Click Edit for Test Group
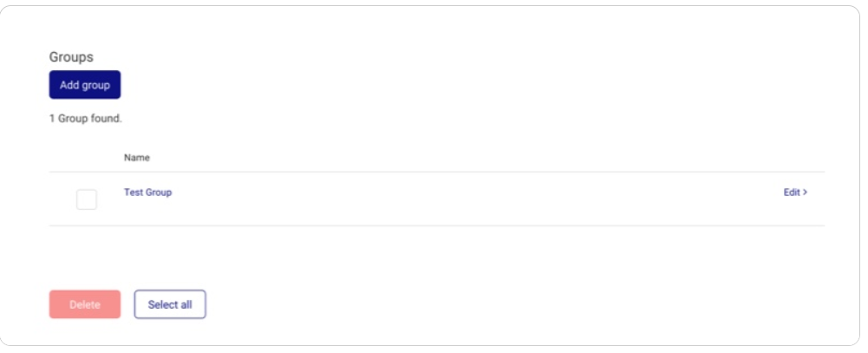Image resolution: width=868 pixels, height=353 pixels. pyautogui.click(x=795, y=193)
